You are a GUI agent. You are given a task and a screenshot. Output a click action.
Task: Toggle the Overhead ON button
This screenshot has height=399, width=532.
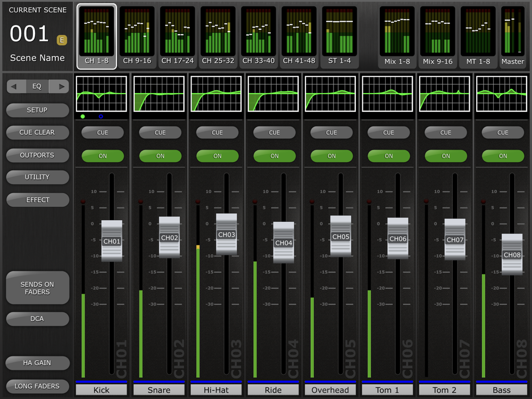(x=331, y=156)
